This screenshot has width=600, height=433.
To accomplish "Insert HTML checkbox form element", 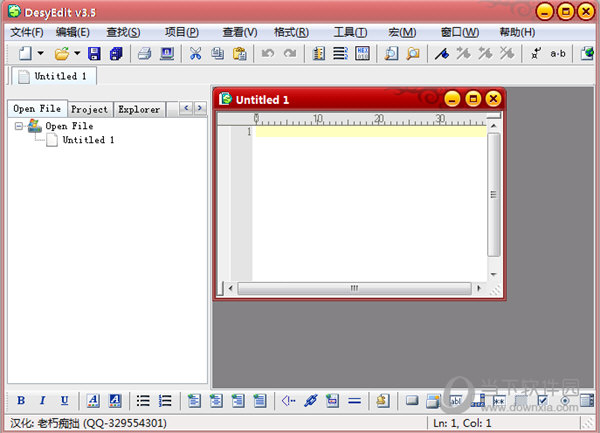I will tap(543, 400).
